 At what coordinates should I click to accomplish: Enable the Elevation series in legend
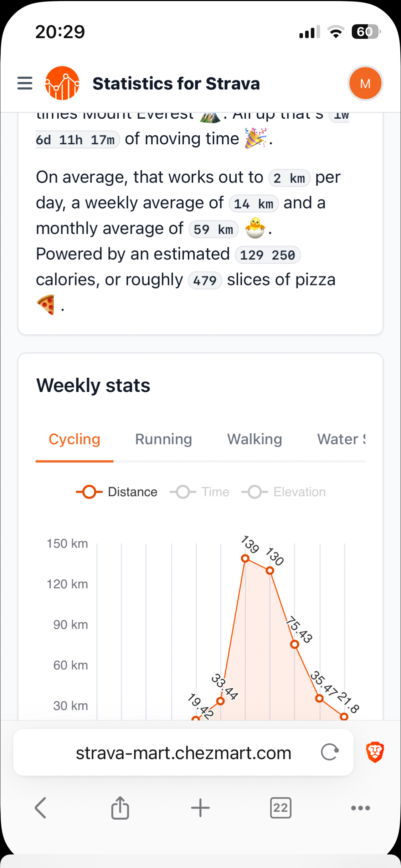pos(284,492)
